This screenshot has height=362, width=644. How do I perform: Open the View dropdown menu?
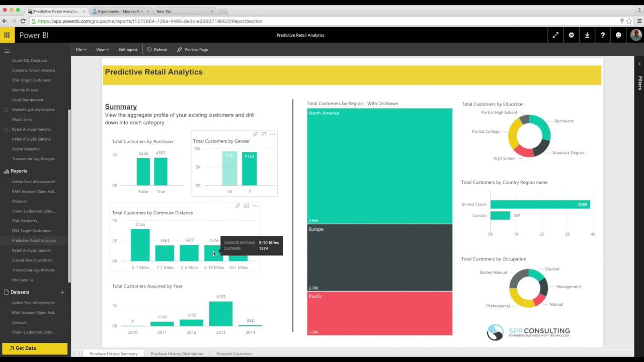(x=103, y=50)
